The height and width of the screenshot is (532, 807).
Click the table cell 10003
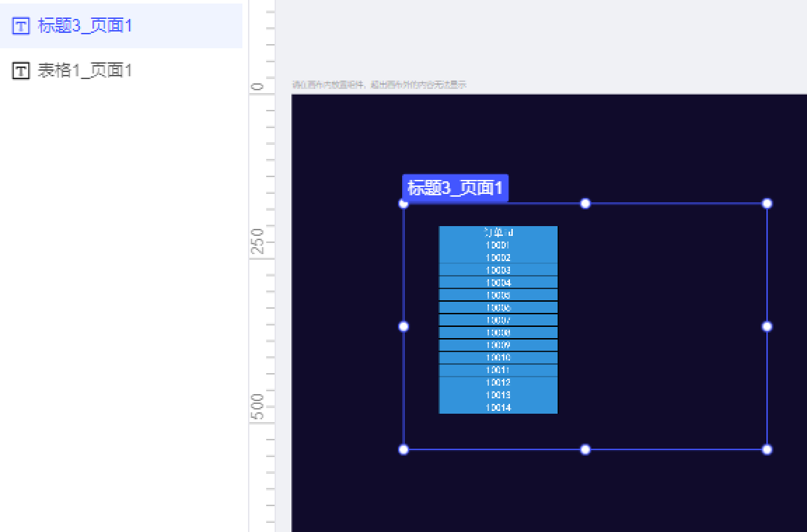[498, 270]
